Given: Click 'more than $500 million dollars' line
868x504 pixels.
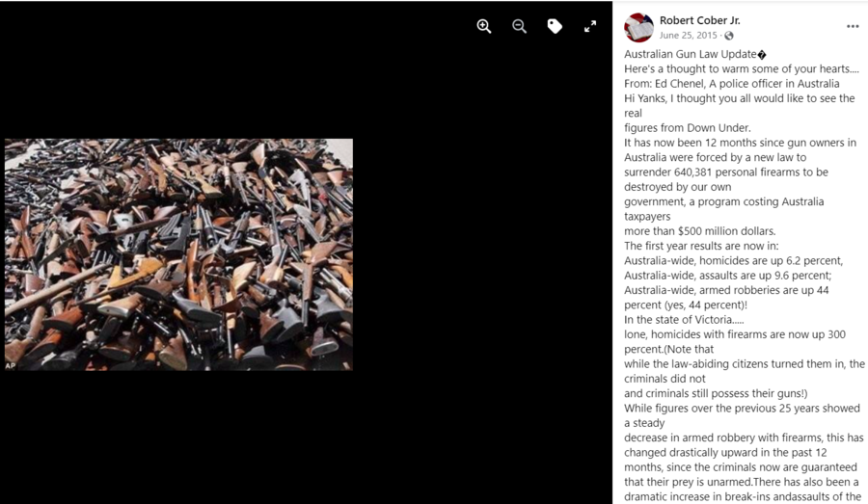Looking at the screenshot, I should pos(700,231).
